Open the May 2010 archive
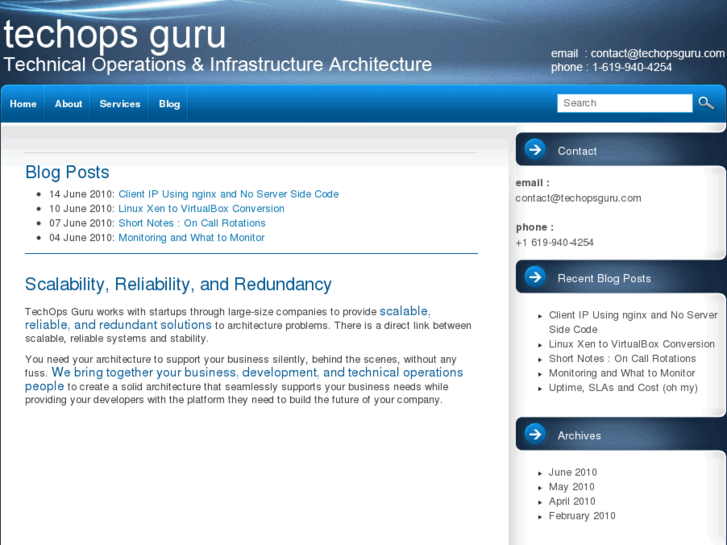 (571, 487)
